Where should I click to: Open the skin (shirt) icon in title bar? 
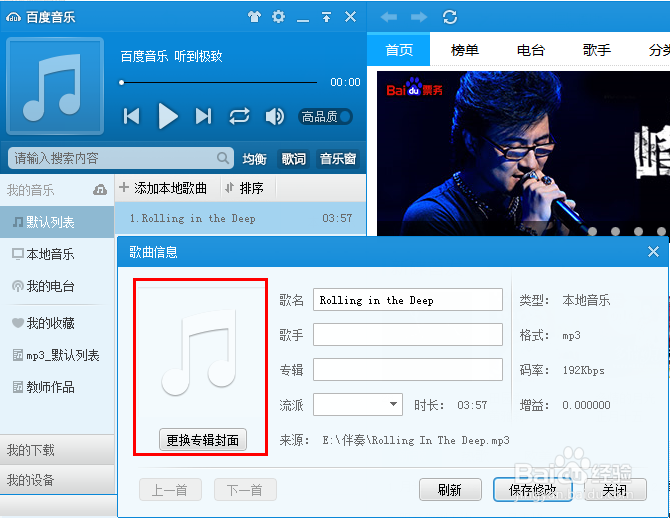pos(254,17)
